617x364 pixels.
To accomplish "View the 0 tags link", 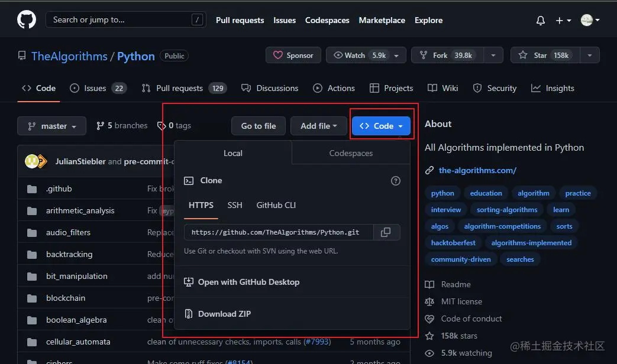I will click(174, 125).
